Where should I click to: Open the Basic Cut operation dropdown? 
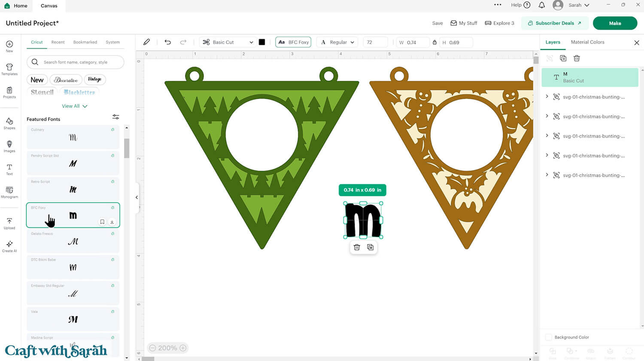click(x=227, y=42)
